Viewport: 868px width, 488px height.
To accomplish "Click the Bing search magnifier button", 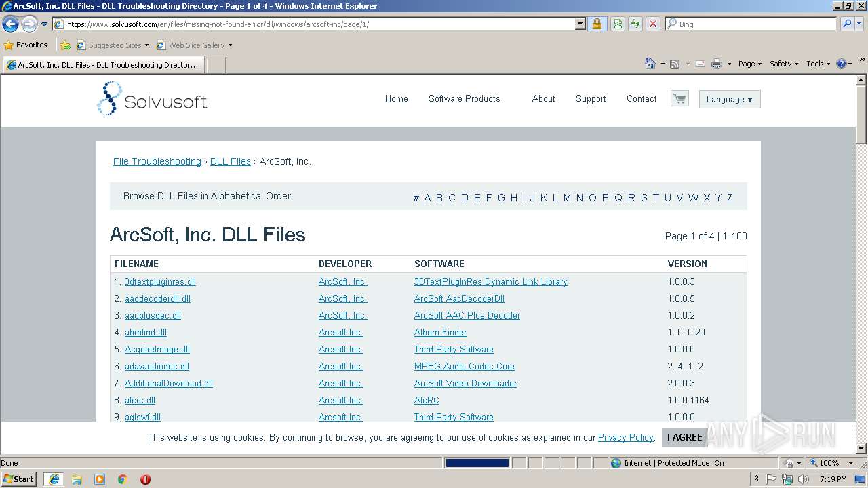I will coord(847,24).
